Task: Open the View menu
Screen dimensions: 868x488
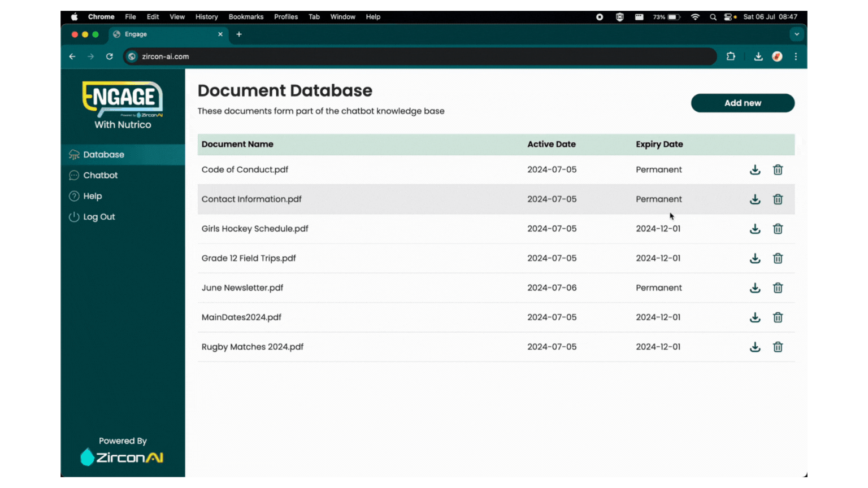Action: pyautogui.click(x=177, y=17)
